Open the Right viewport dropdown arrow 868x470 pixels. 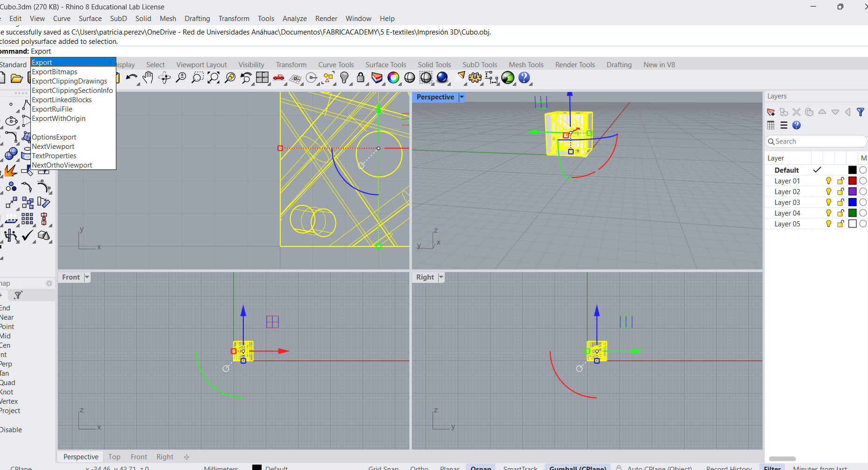click(x=441, y=277)
